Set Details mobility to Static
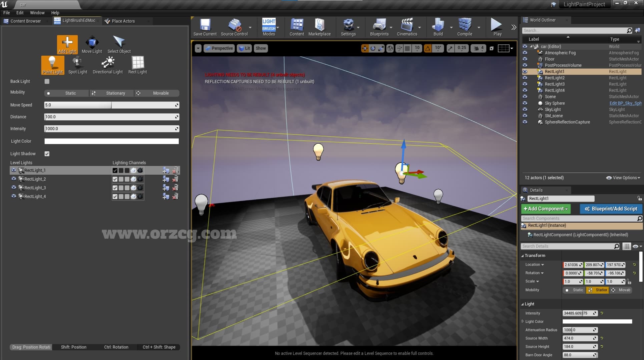644x360 pixels. point(574,290)
